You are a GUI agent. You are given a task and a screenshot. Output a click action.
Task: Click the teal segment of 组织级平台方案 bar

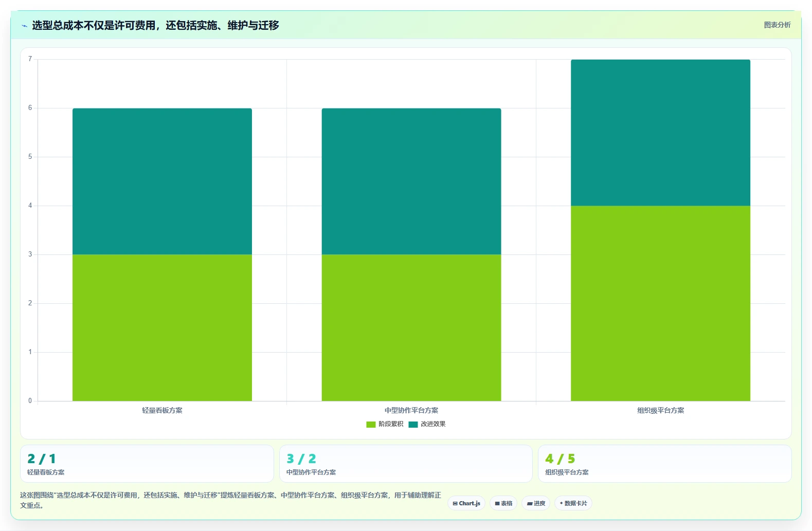coord(660,133)
